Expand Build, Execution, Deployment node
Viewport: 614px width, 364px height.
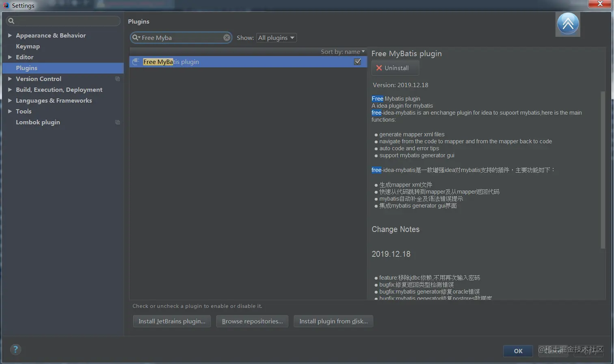10,90
